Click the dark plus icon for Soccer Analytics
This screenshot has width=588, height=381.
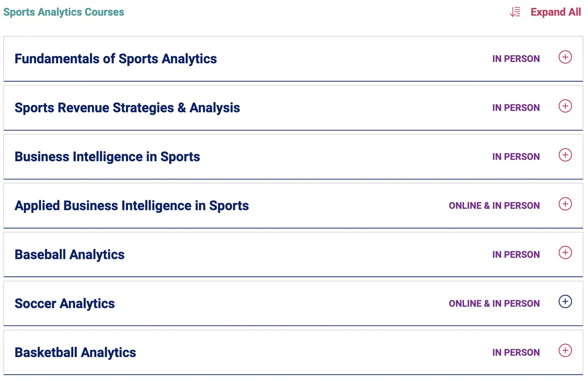pos(565,302)
